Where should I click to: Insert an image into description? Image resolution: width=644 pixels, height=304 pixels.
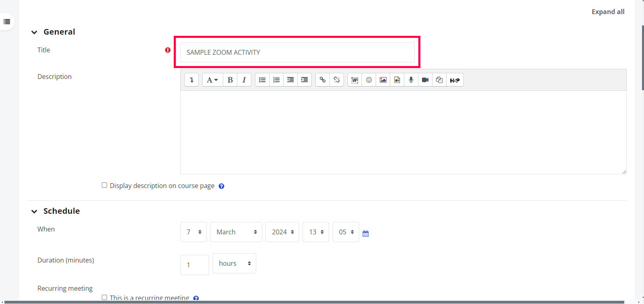click(383, 80)
